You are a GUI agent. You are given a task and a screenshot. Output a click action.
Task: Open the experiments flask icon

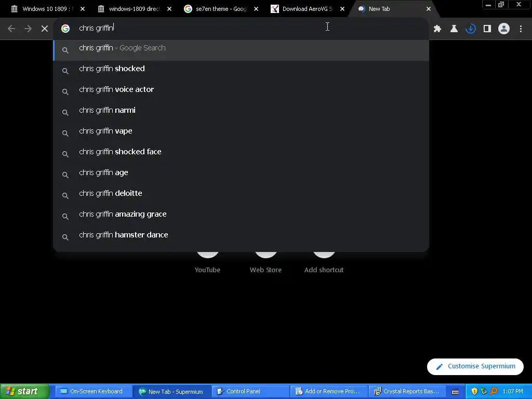click(x=454, y=29)
